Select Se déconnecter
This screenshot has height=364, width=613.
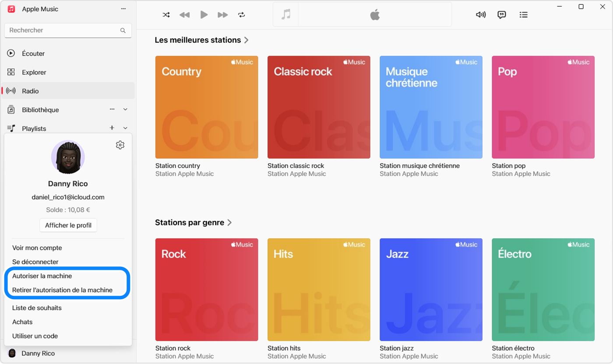pyautogui.click(x=35, y=262)
